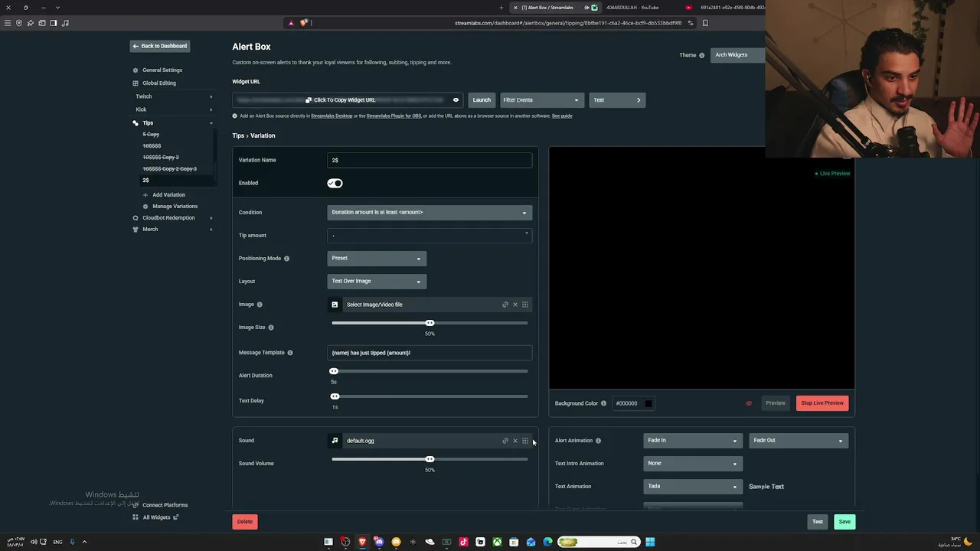Click the General Settings gear icon
This screenshot has height=551, width=980.
click(136, 70)
